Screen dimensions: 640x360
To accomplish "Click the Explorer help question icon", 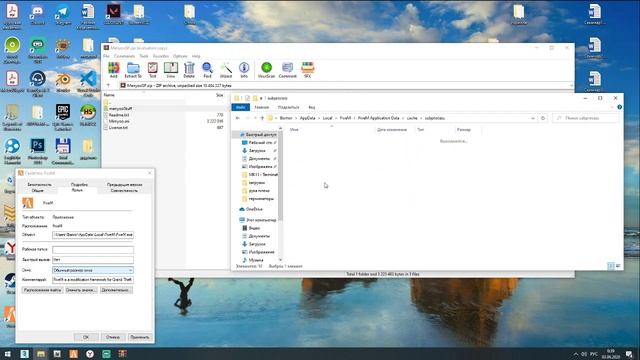I will coord(620,107).
